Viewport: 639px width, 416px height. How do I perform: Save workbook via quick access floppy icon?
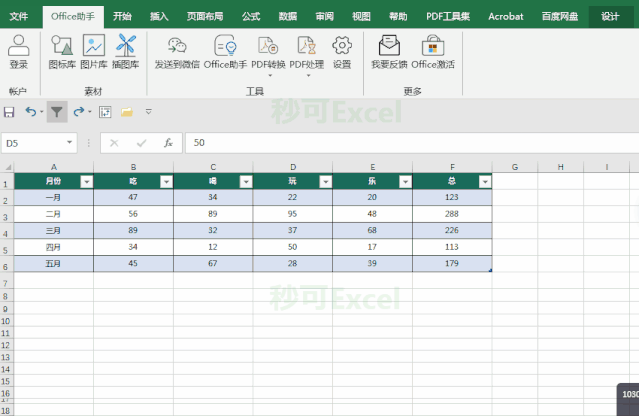click(x=9, y=112)
